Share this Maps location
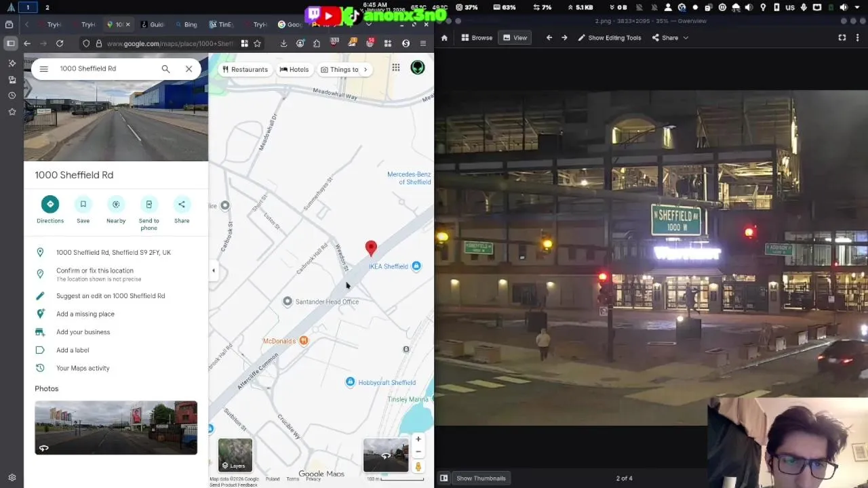This screenshot has width=868, height=488. (182, 210)
